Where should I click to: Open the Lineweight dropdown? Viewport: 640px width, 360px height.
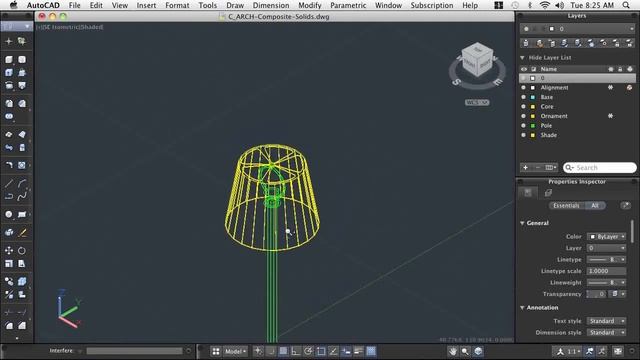(x=607, y=282)
